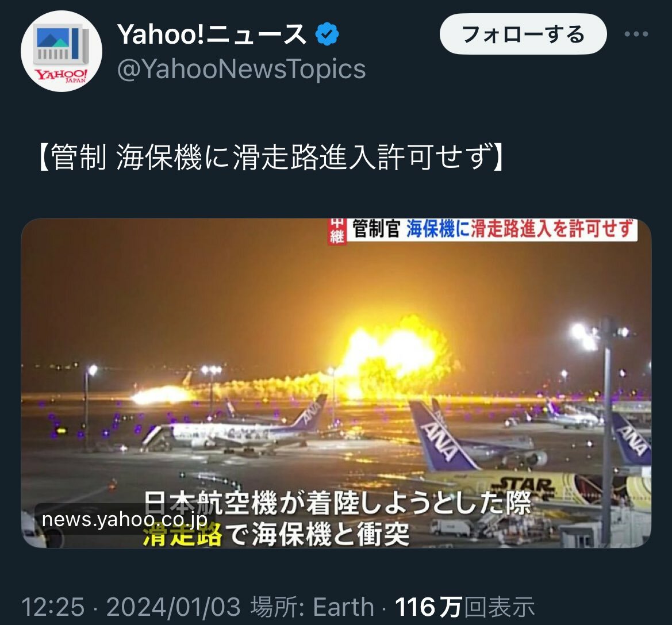Image resolution: width=672 pixels, height=625 pixels.
Task: Select the tweet text 【管制 海保機に滑走路進入許可せず】
Action: pyautogui.click(x=270, y=158)
